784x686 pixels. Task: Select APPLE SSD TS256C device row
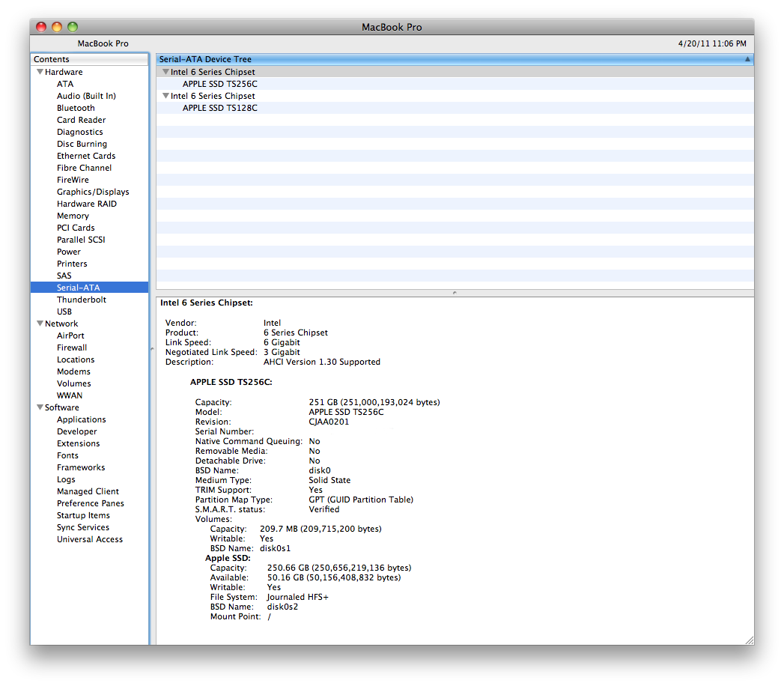pos(455,84)
